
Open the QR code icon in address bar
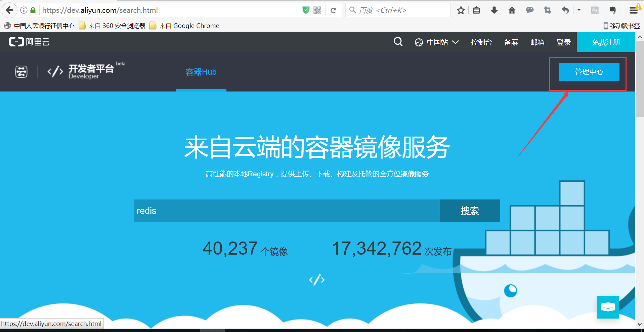tap(317, 10)
